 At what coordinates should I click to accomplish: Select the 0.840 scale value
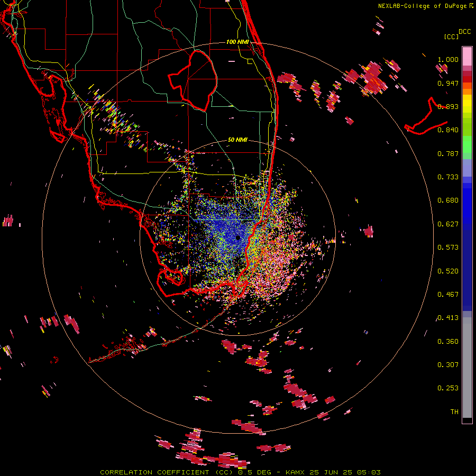point(448,130)
